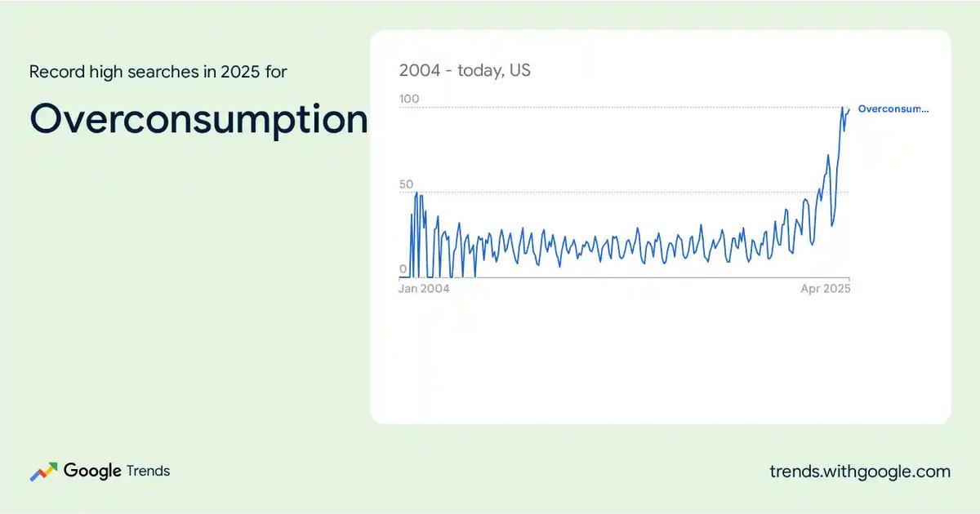
Task: Click the early 2004 spike in the line
Action: coord(416,193)
